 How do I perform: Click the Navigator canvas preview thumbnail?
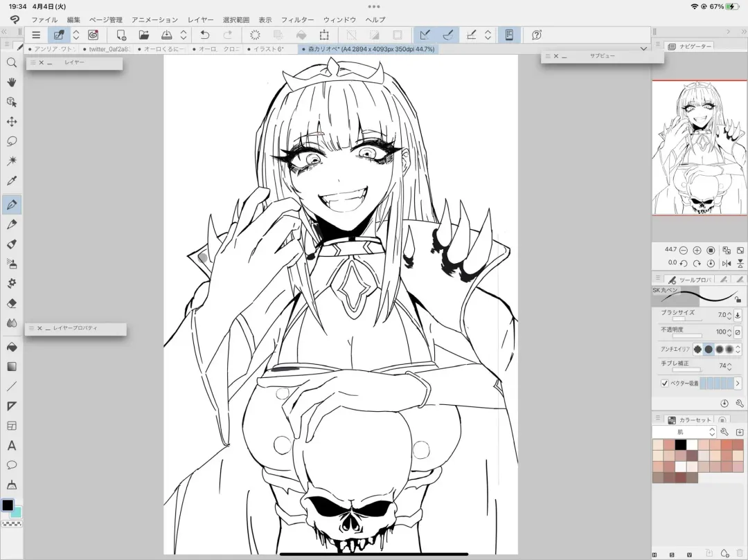point(699,147)
